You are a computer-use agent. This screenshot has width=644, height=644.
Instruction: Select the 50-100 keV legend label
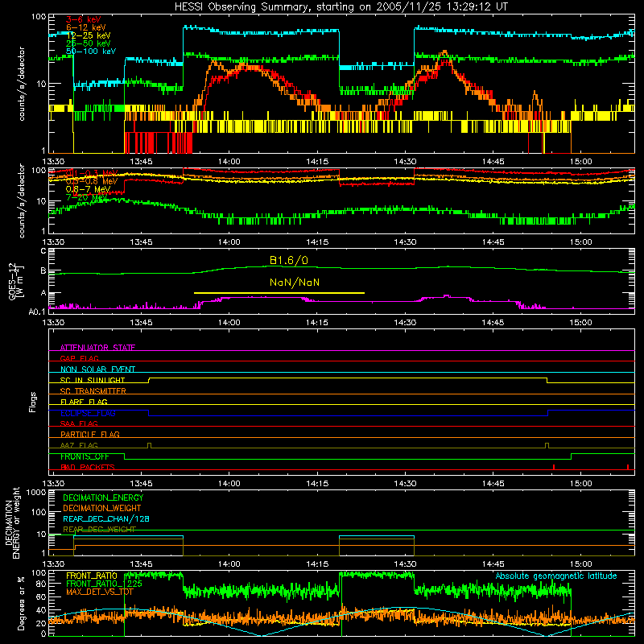click(x=91, y=52)
